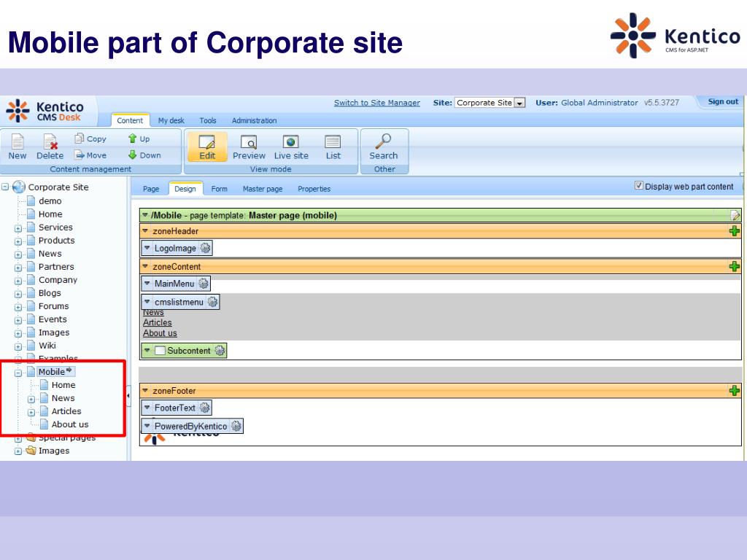
Task: Add web part to zoneFooter with plus icon
Action: [734, 391]
